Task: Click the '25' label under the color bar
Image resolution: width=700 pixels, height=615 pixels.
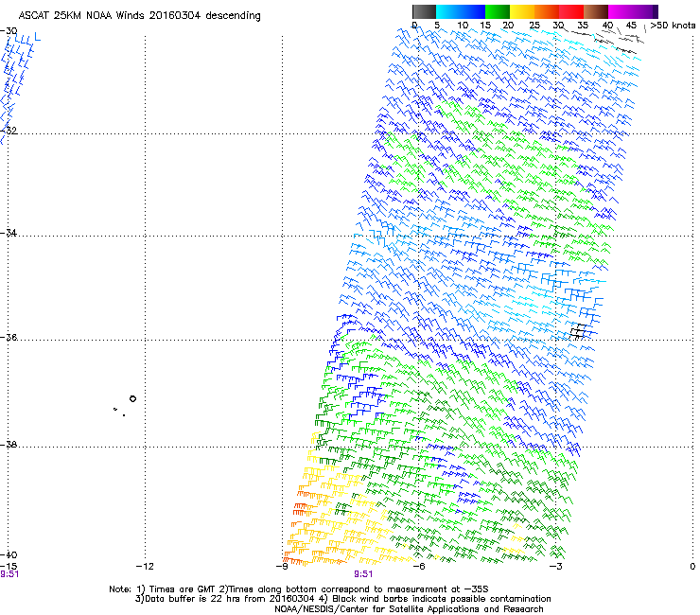Action: point(534,25)
